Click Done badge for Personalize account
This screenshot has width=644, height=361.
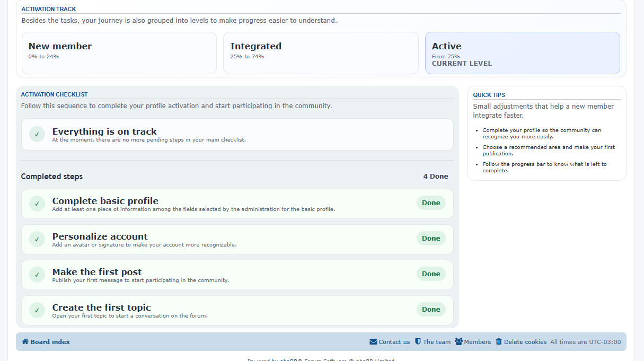(x=431, y=239)
